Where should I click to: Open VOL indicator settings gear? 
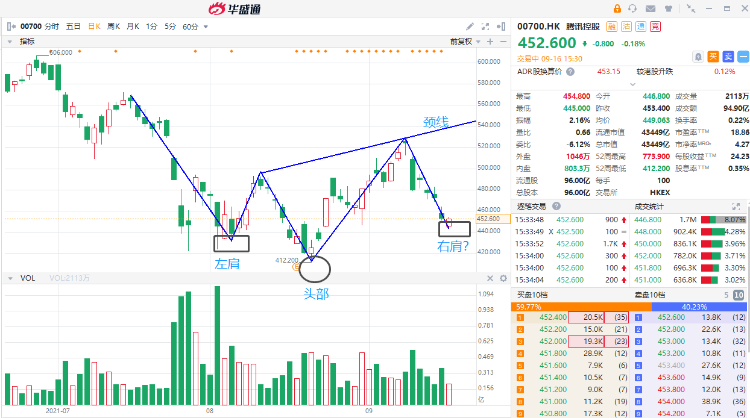(x=503, y=278)
